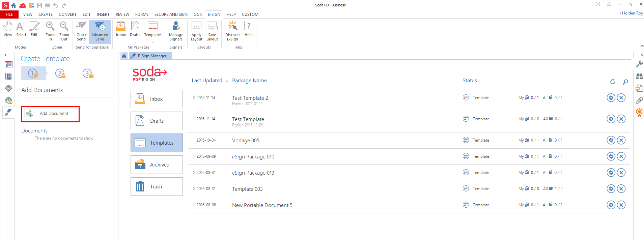Select the Test Template package name

(248, 119)
